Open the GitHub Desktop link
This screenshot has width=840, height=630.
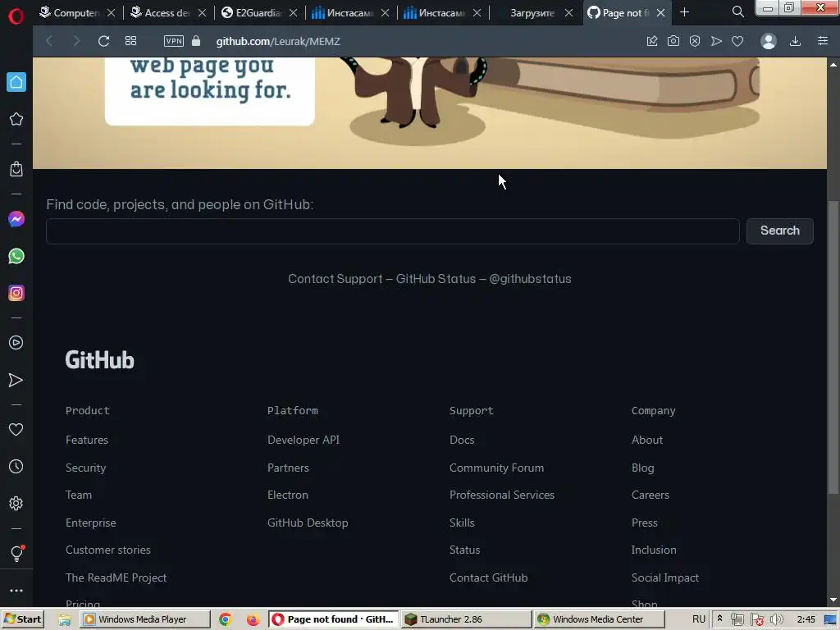tap(308, 523)
